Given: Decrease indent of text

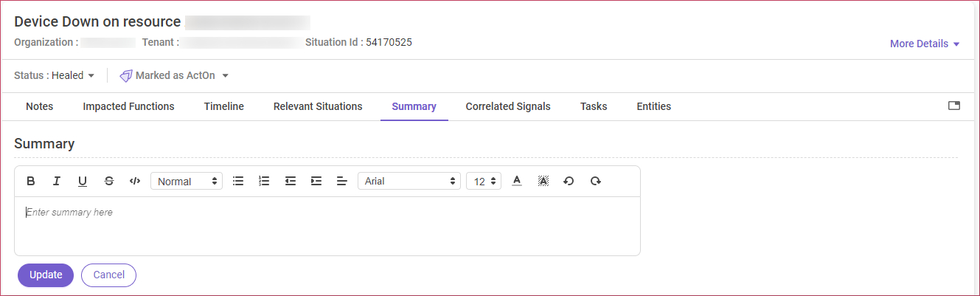Looking at the screenshot, I should (291, 181).
